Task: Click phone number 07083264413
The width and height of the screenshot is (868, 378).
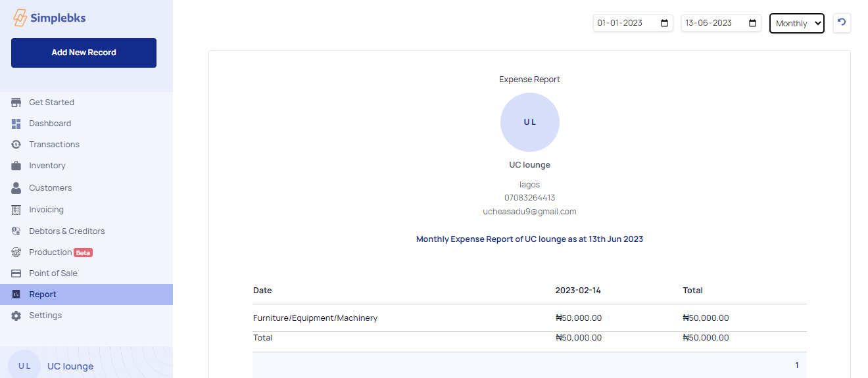Action: pos(530,198)
